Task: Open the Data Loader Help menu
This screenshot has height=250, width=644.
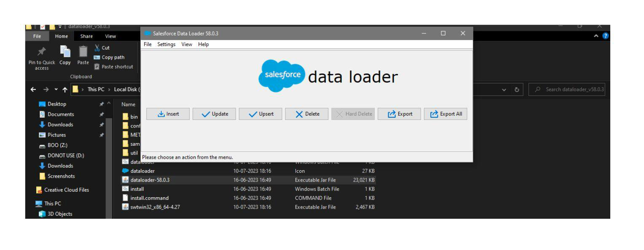Action: (x=203, y=44)
